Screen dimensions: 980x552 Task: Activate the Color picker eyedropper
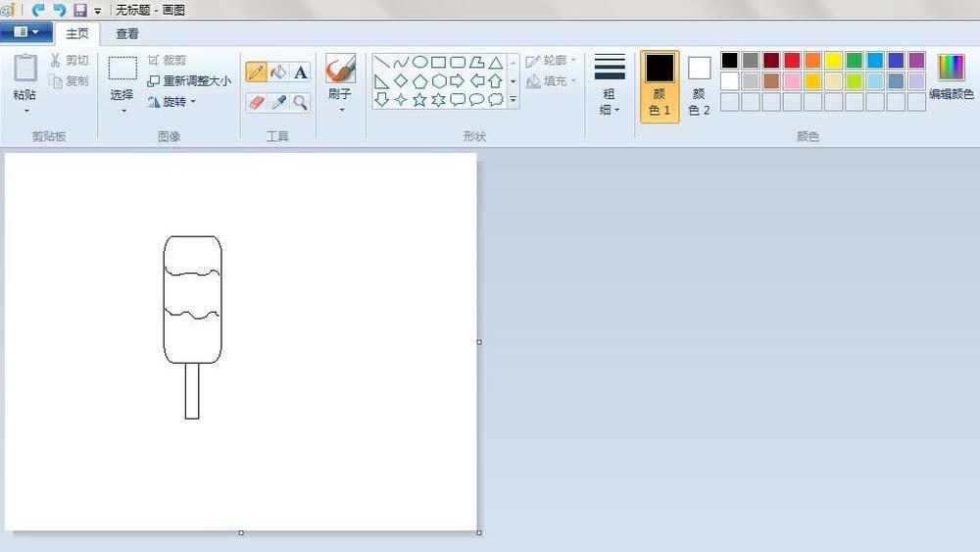click(x=278, y=102)
